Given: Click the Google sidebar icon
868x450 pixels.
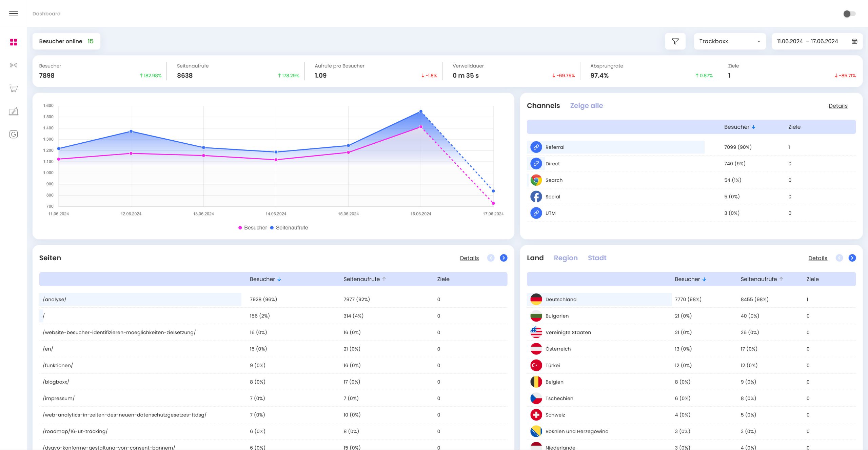Looking at the screenshot, I should point(14,134).
